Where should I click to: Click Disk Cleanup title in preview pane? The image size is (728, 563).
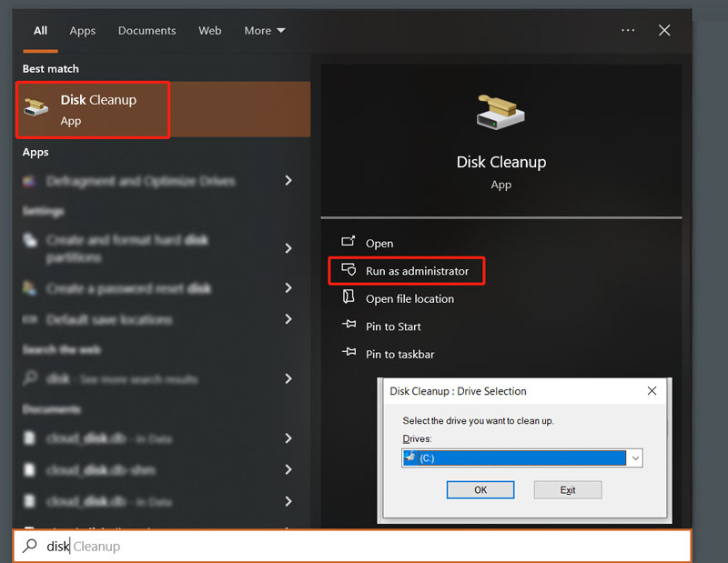click(x=501, y=162)
